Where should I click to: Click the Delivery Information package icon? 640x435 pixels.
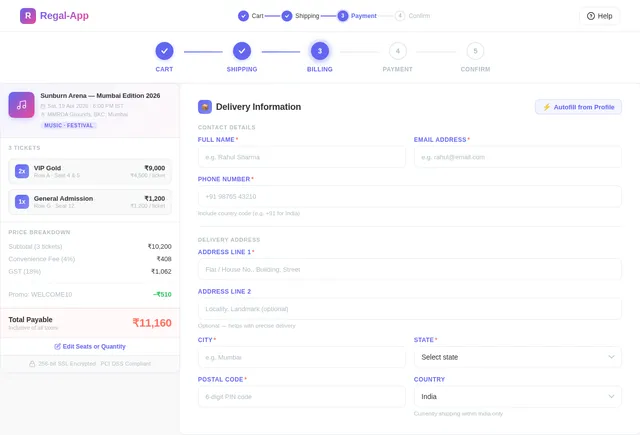coord(205,107)
